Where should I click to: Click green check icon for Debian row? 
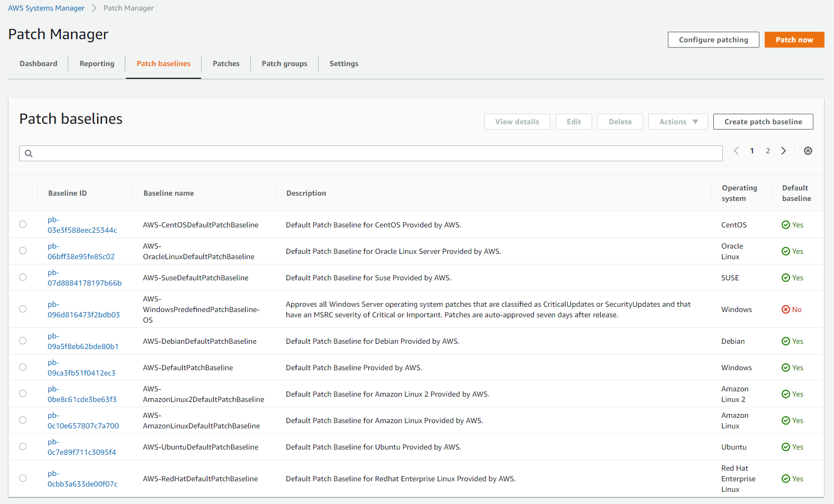click(786, 341)
